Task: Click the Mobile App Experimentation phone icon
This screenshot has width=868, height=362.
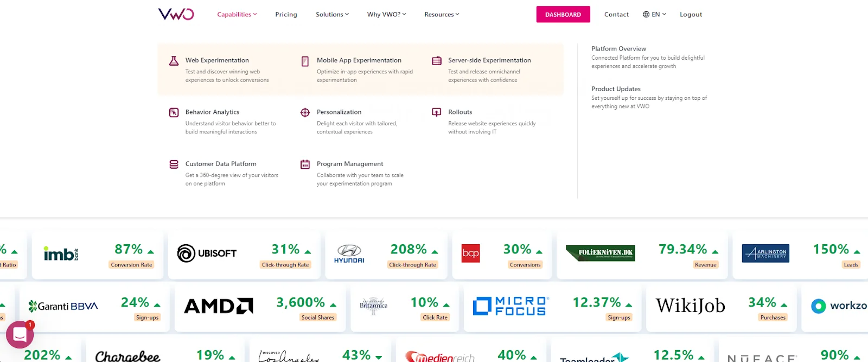Action: (305, 61)
